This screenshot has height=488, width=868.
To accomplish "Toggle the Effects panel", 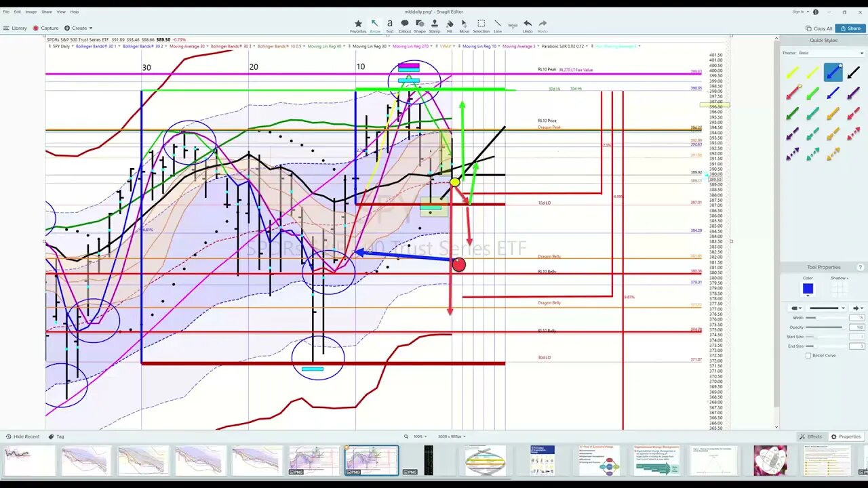I will 810,436.
